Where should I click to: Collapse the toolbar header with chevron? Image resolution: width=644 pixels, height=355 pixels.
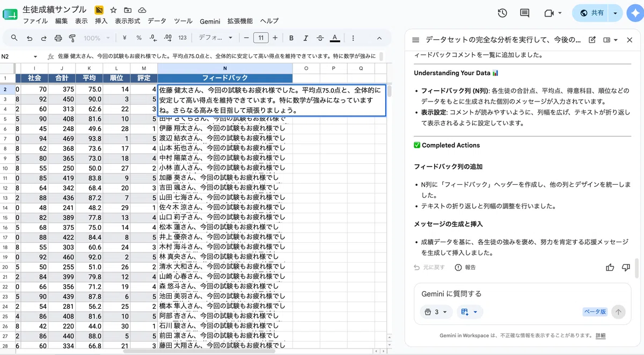tap(379, 38)
